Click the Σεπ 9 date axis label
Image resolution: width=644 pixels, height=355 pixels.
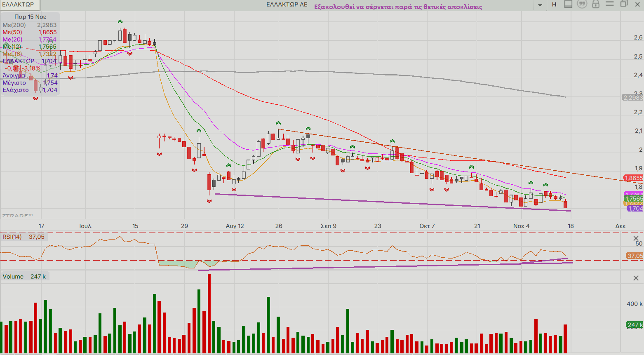pyautogui.click(x=329, y=226)
